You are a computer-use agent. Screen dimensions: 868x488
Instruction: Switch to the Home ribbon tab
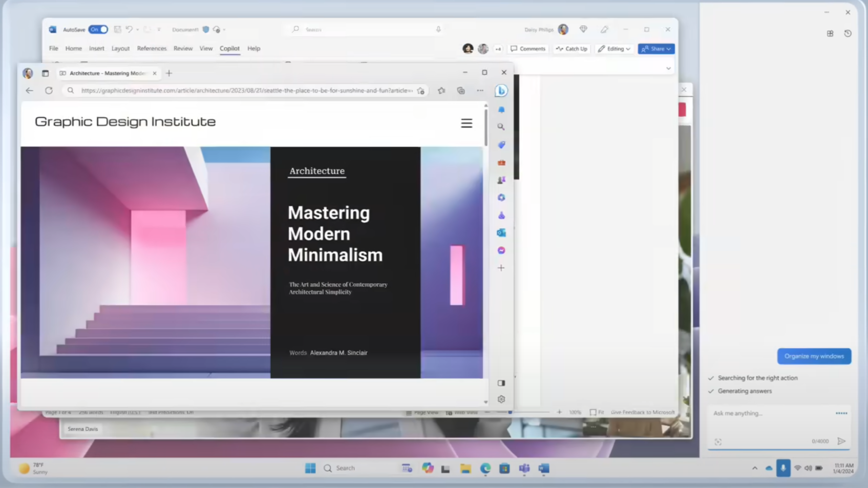[74, 49]
